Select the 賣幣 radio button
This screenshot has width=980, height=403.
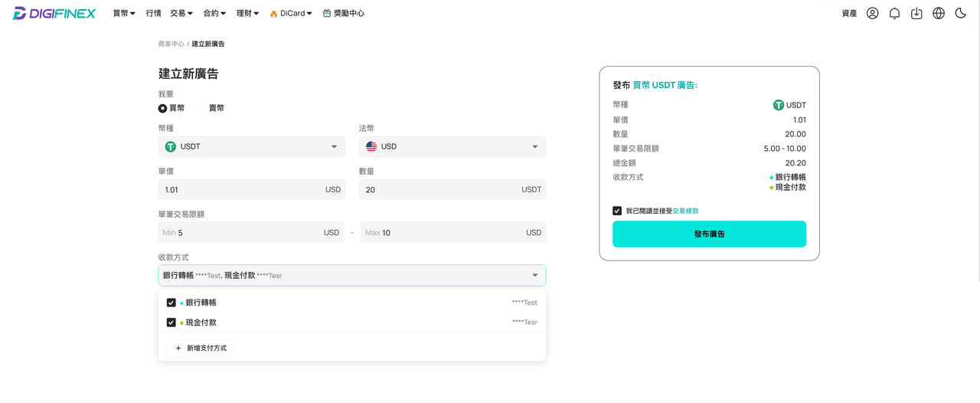202,108
